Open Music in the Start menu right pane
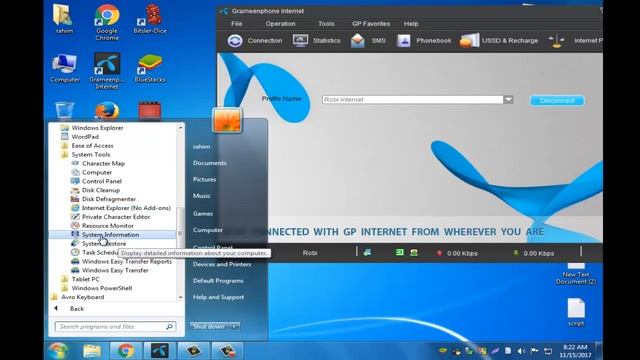640x360 pixels. [x=202, y=196]
